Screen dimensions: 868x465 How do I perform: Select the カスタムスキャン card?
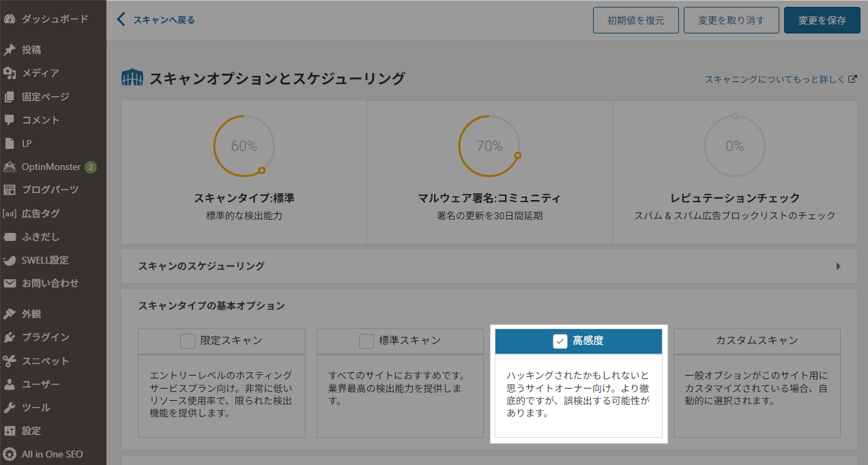point(756,341)
